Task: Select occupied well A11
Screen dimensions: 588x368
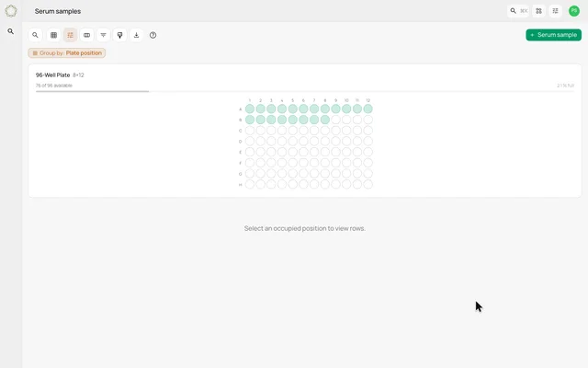Action: click(x=357, y=109)
